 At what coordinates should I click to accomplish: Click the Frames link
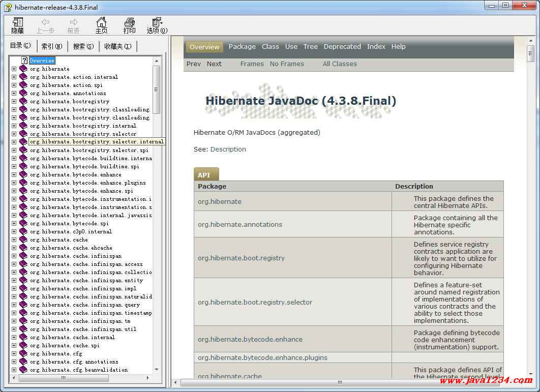[x=252, y=64]
